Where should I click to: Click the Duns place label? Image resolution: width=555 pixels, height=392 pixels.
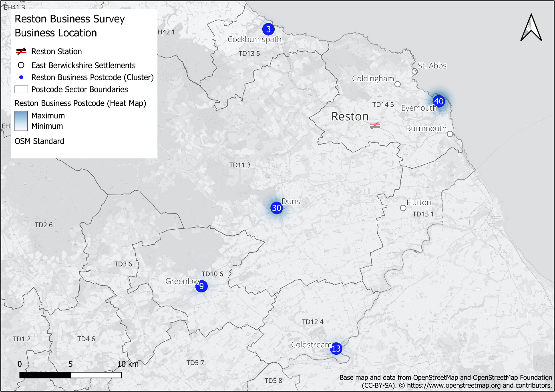pyautogui.click(x=291, y=202)
